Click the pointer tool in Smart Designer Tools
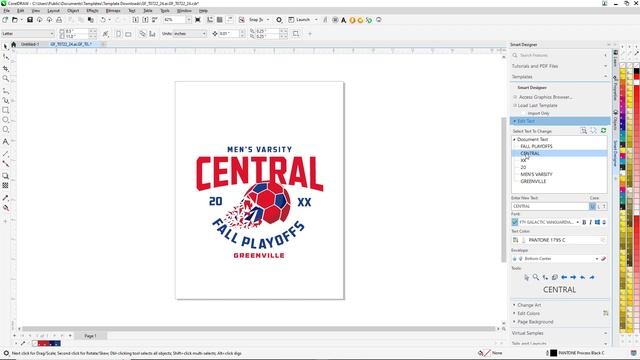 (527, 277)
